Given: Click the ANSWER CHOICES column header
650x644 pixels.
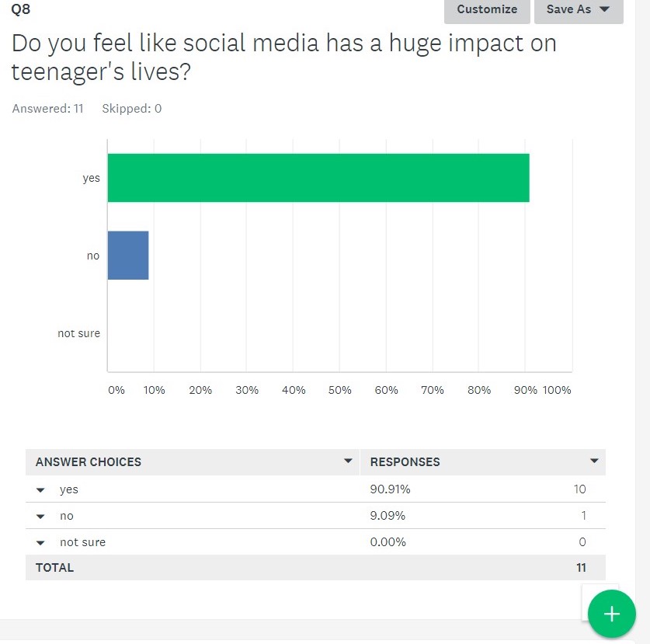Looking at the screenshot, I should coord(89,461).
